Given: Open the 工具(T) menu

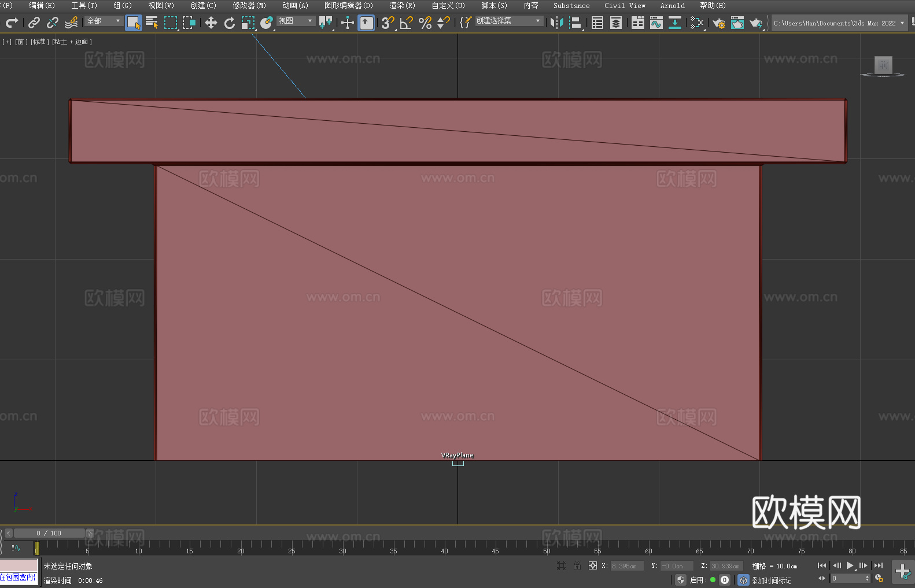Looking at the screenshot, I should (84, 5).
